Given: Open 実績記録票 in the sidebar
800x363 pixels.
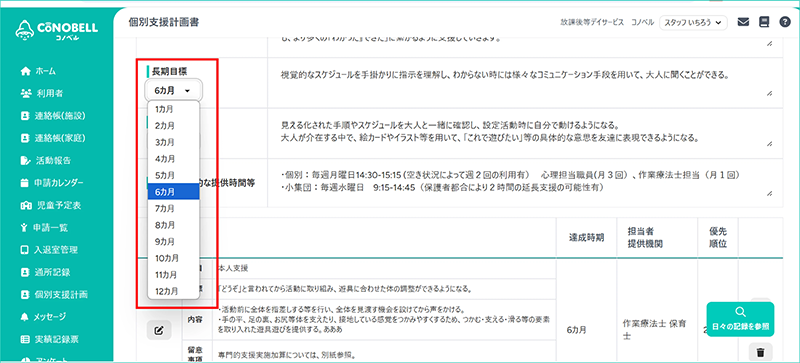Looking at the screenshot, I should (x=56, y=339).
